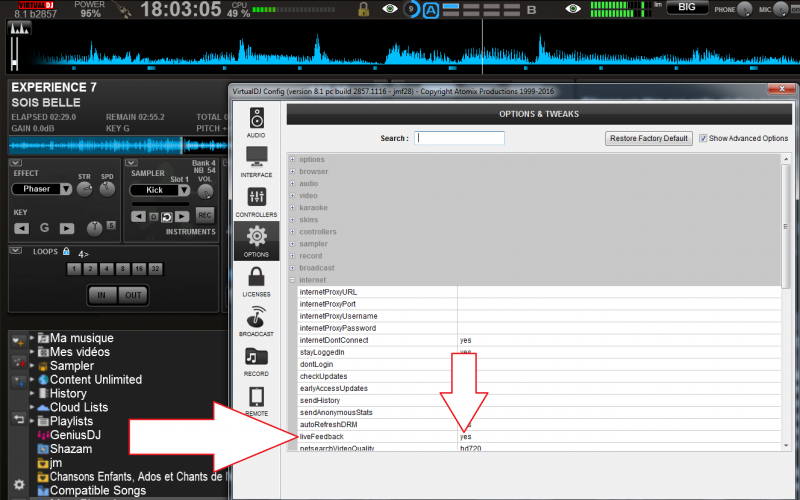The height and width of the screenshot is (500, 800).
Task: Focus the options Search field
Action: click(459, 138)
